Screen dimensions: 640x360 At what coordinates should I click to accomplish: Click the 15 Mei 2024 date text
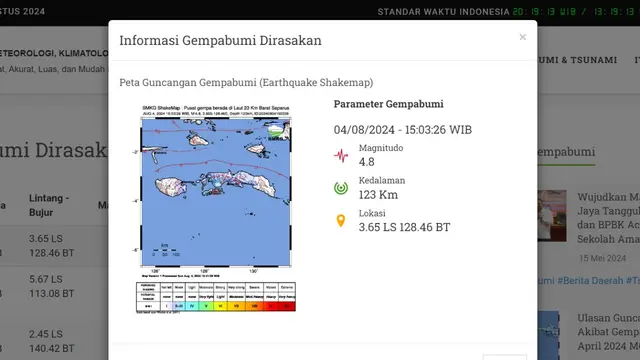(602, 258)
